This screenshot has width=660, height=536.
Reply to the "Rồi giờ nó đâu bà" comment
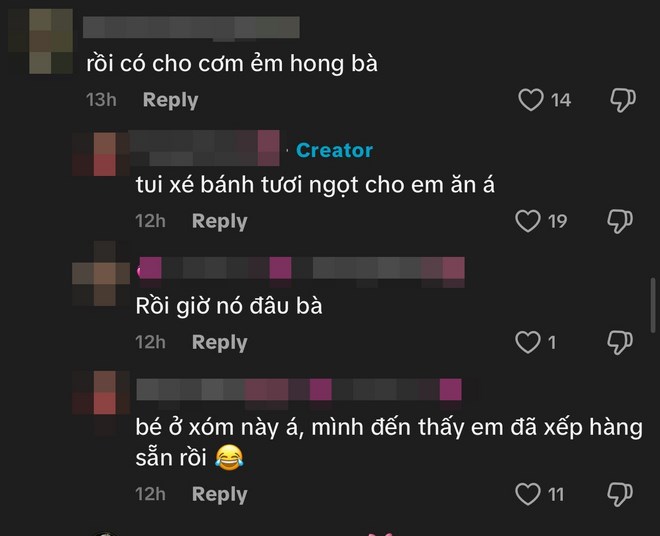pos(219,343)
